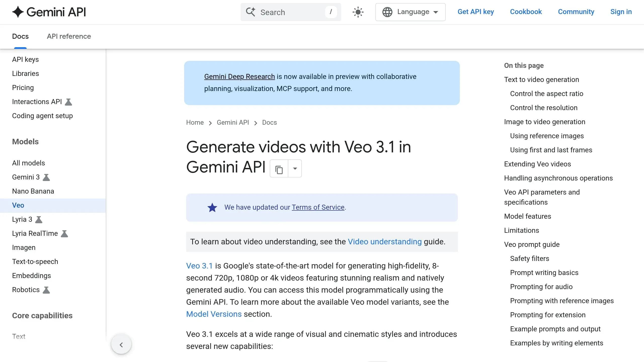Click Gemini API in the breadcrumb
Screen dimensions: 644x362
tap(233, 123)
